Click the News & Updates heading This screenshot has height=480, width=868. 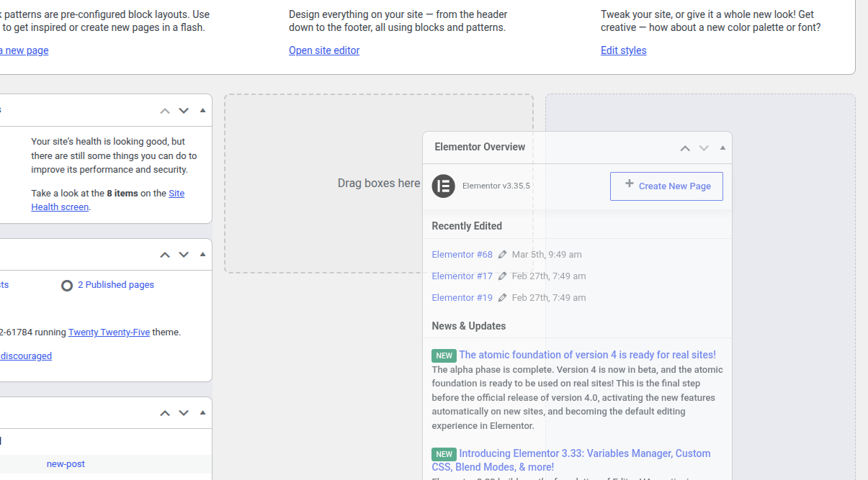pos(469,326)
